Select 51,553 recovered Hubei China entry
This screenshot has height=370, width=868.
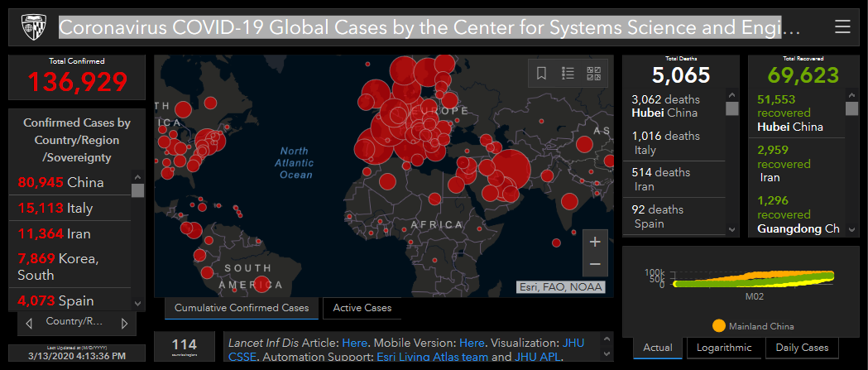click(797, 113)
